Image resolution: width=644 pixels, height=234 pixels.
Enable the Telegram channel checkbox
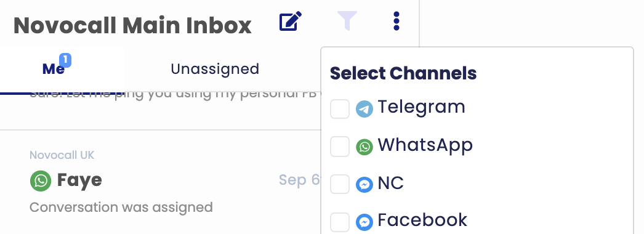point(340,109)
